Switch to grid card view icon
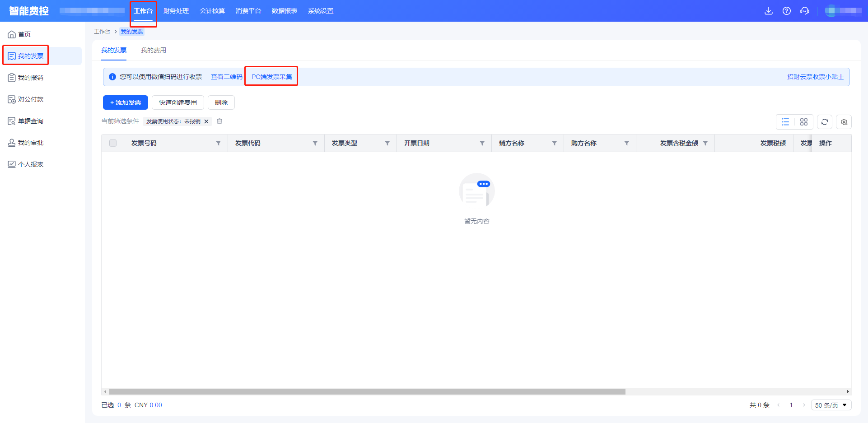 tap(804, 122)
